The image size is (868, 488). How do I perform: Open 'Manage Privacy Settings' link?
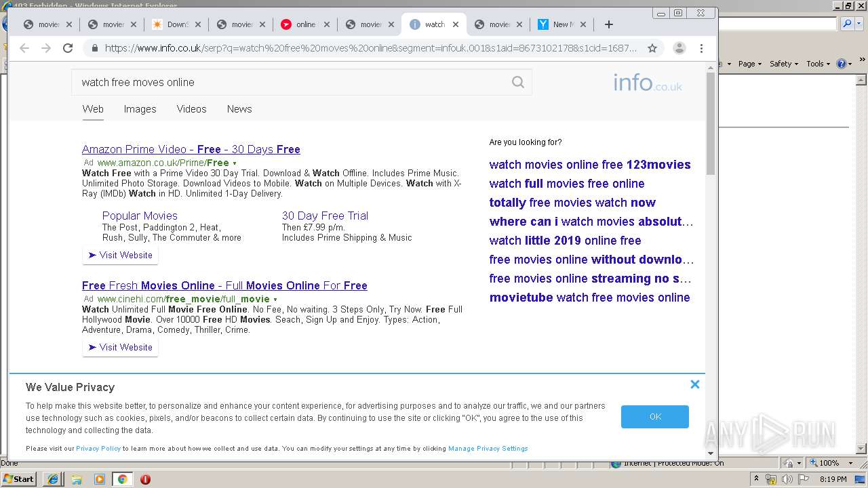(488, 449)
